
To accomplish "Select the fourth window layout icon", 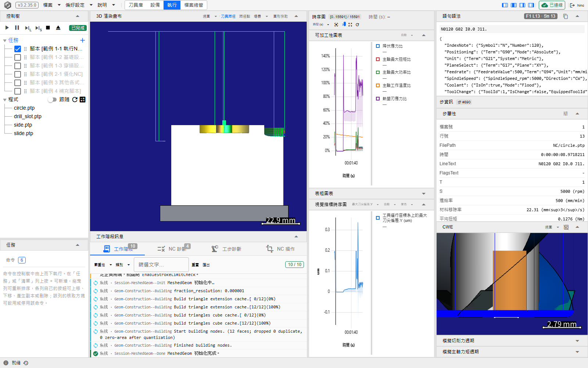I will [x=531, y=5].
